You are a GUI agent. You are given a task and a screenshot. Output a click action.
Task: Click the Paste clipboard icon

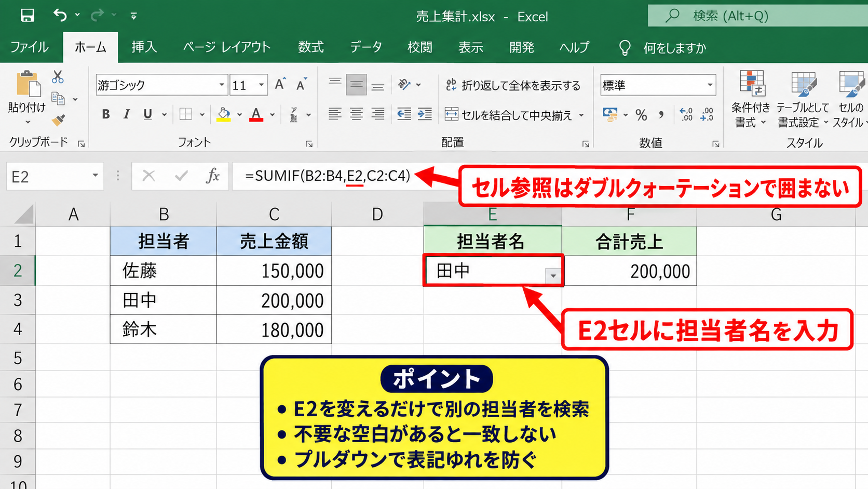coord(29,84)
